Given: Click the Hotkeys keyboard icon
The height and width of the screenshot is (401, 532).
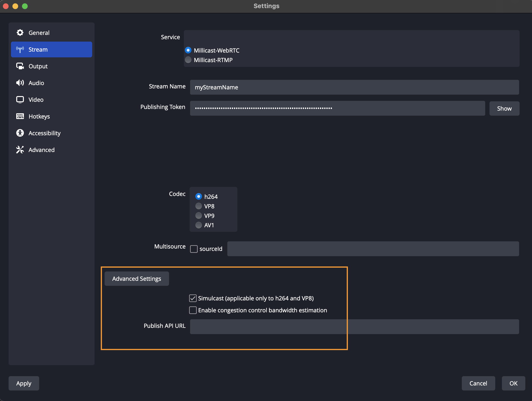Looking at the screenshot, I should click(x=20, y=116).
